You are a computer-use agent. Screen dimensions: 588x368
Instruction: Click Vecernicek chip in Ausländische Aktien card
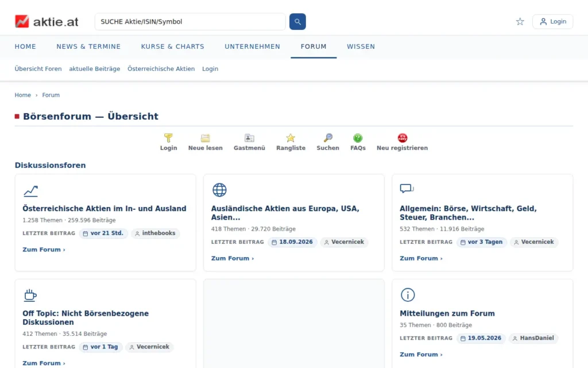tap(345, 242)
